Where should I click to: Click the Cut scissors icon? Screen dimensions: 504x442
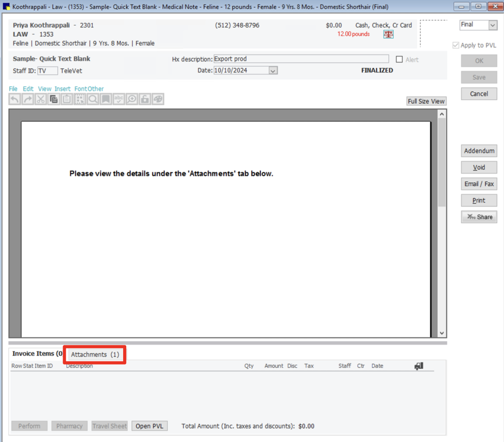pos(40,99)
